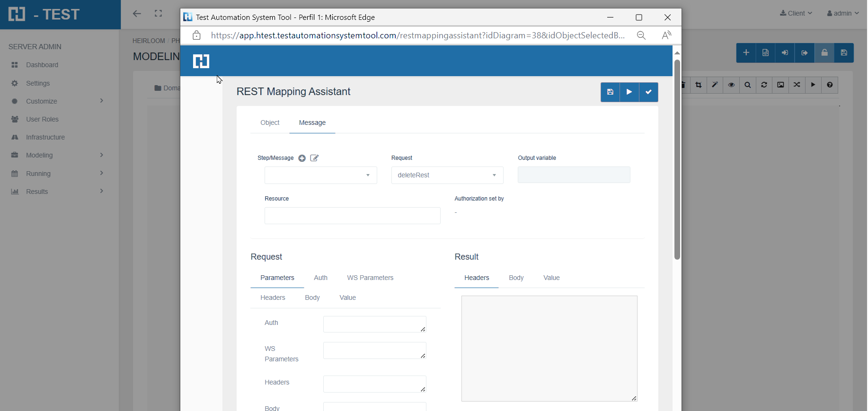Click the popup's vertical scrollbar thumb
The width and height of the screenshot is (868, 411).
(x=677, y=159)
